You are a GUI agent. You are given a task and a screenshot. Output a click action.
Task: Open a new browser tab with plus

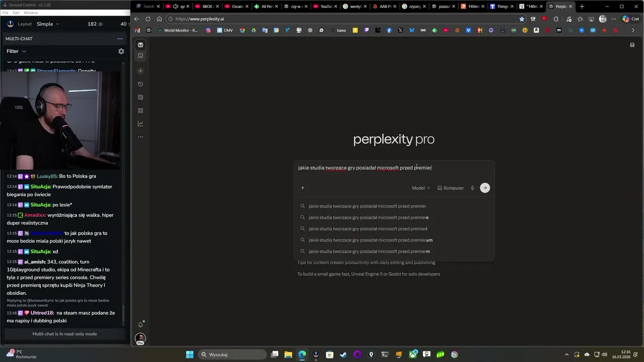click(x=582, y=7)
